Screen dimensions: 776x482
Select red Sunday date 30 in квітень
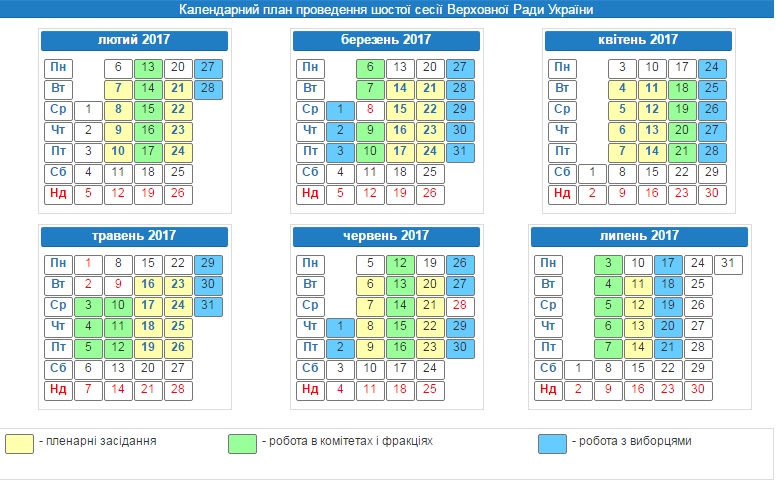point(712,194)
